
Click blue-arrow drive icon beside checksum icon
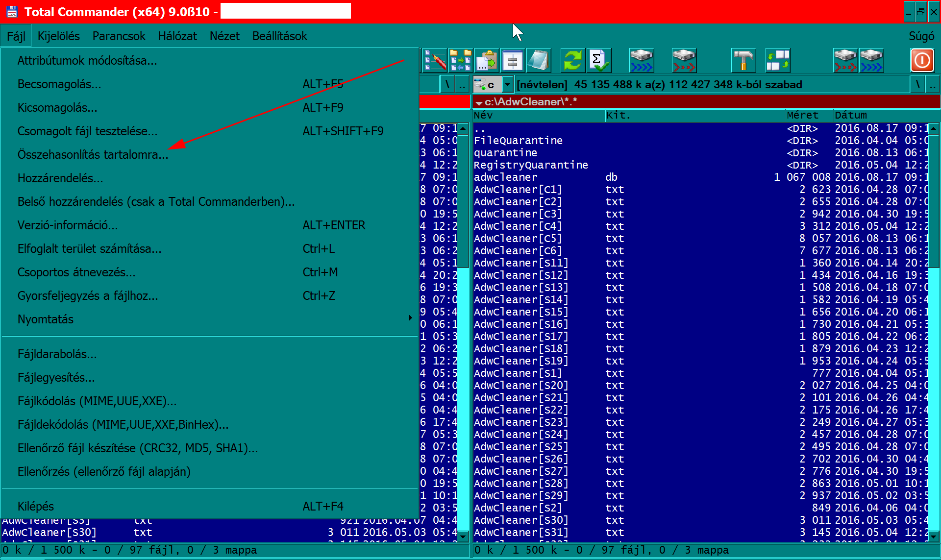point(642,61)
